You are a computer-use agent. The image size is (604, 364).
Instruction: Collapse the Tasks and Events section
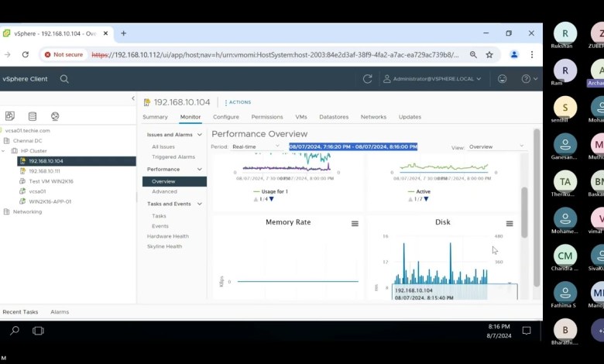[200, 204]
